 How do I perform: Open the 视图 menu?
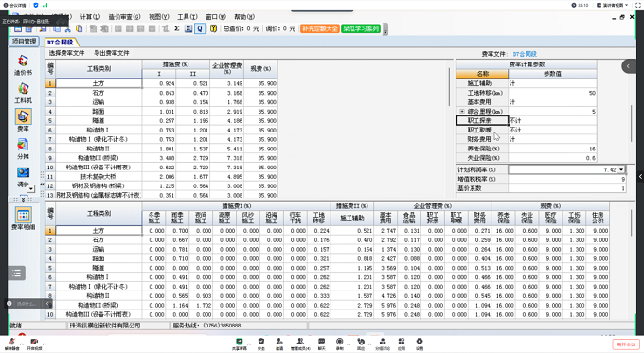pyautogui.click(x=158, y=17)
